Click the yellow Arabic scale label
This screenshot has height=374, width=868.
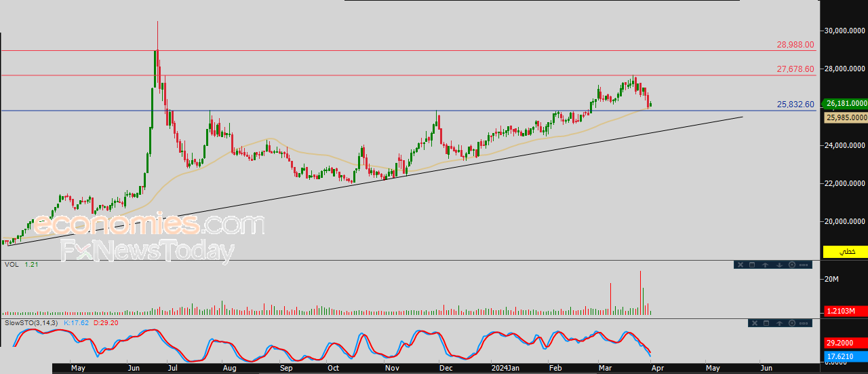pyautogui.click(x=846, y=252)
